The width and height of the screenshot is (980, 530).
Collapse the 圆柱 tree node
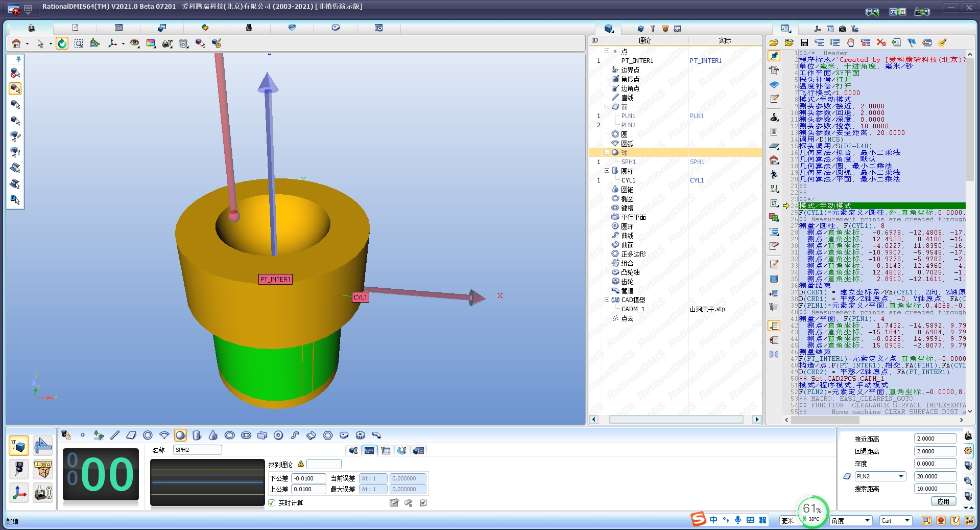[x=607, y=171]
